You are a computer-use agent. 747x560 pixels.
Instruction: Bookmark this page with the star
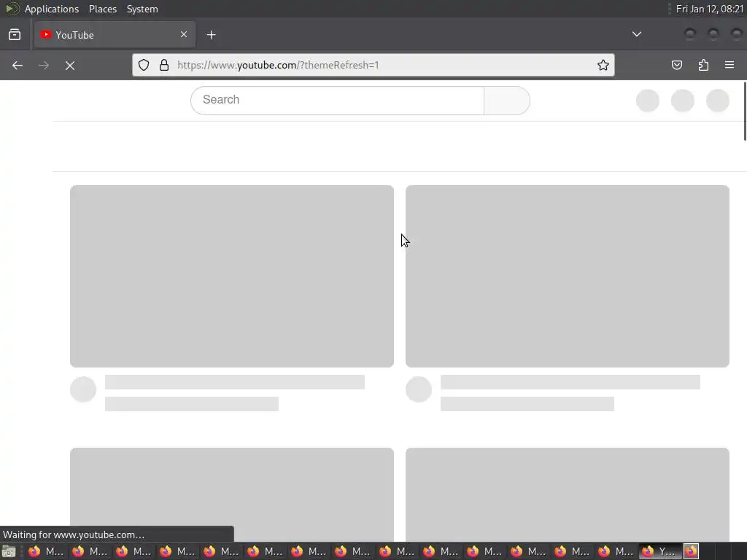point(603,65)
